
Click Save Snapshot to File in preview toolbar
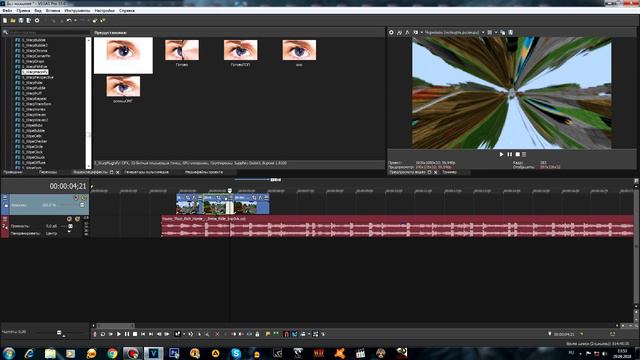point(511,32)
